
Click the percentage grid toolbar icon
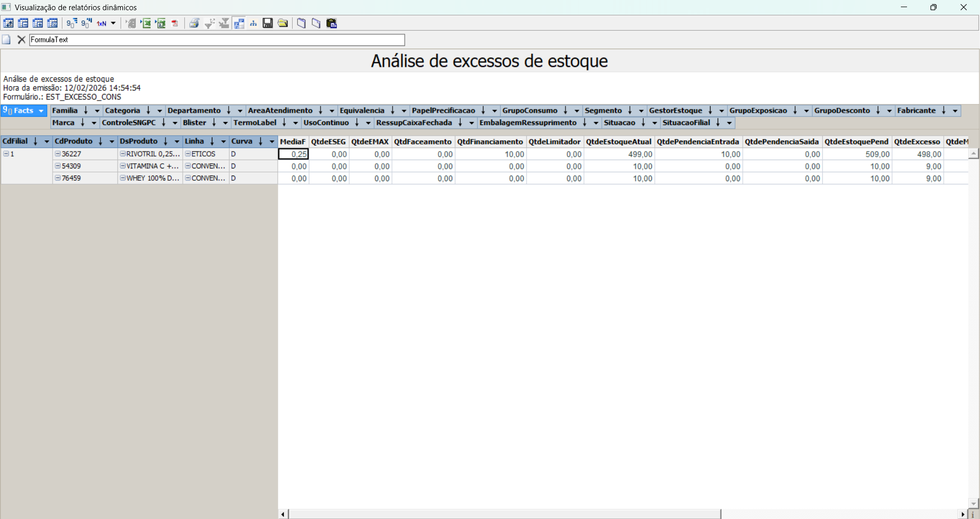pos(53,23)
